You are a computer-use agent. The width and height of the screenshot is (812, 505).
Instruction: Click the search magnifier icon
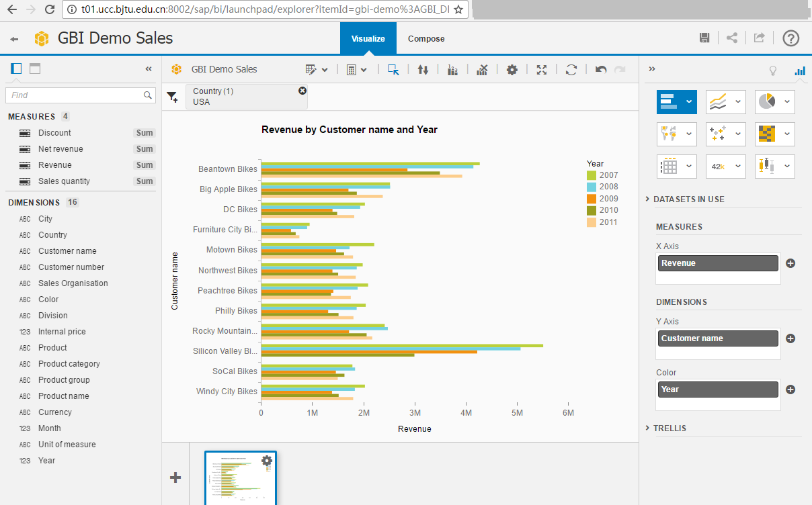coord(149,95)
